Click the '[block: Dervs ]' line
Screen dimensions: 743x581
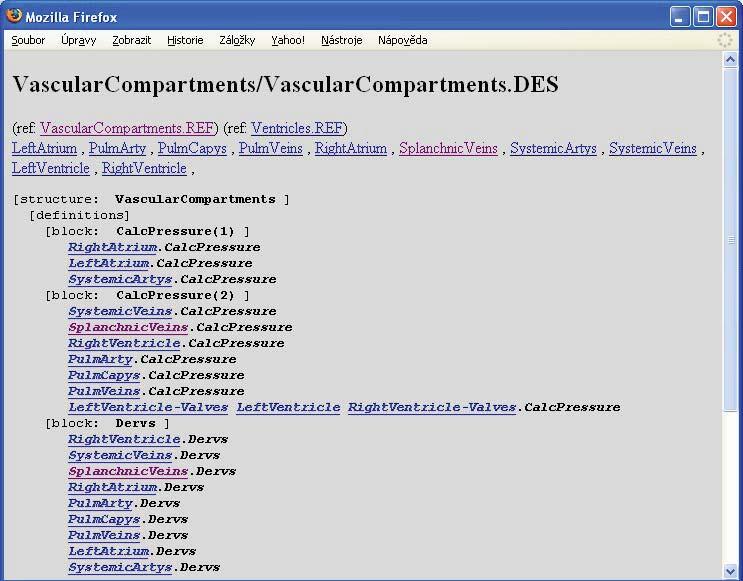click(108, 424)
